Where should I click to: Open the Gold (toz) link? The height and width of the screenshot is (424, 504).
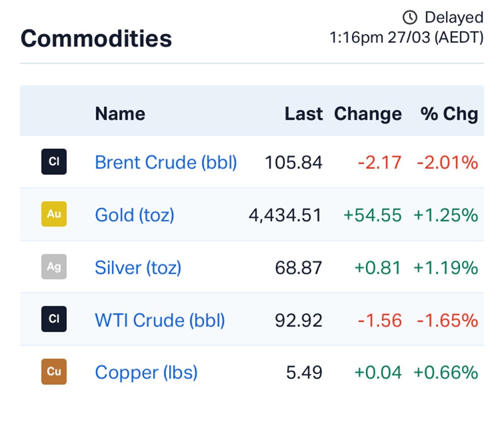pyautogui.click(x=135, y=215)
